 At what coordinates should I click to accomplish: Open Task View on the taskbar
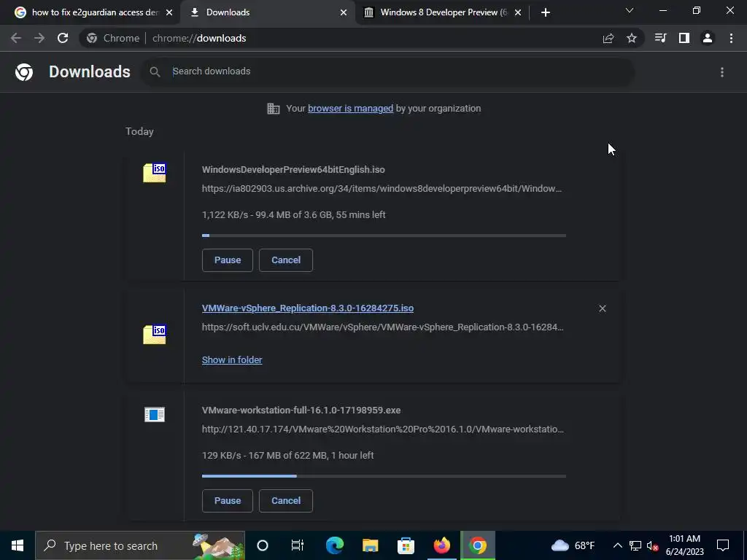[x=298, y=545]
